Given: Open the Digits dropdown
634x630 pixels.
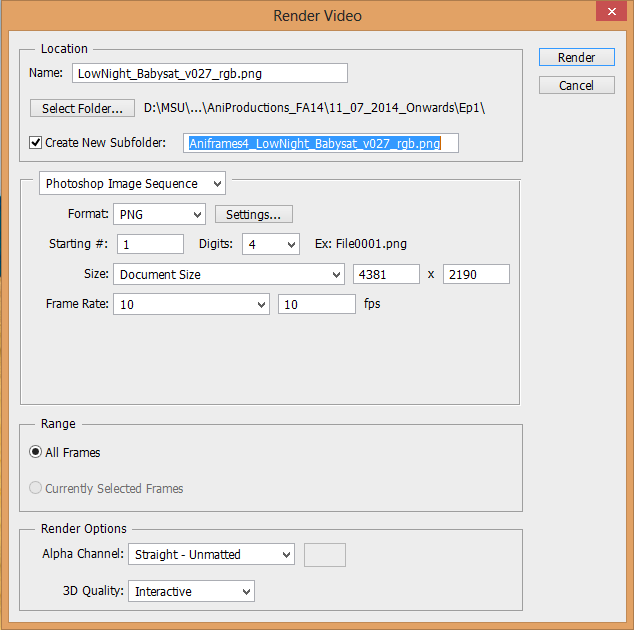Looking at the screenshot, I should [x=271, y=244].
